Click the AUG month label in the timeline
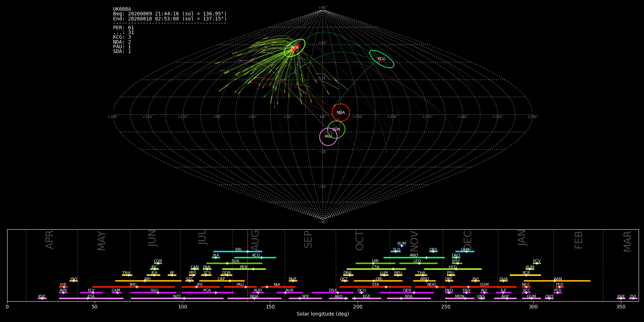 tap(255, 240)
